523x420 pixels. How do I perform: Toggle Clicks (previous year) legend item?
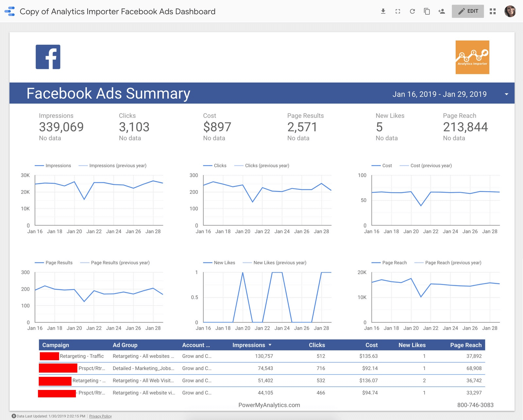[262, 166]
